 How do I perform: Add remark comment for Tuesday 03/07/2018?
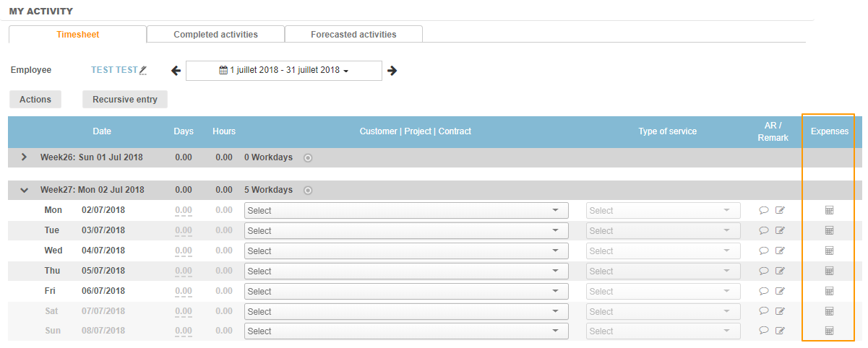pyautogui.click(x=763, y=231)
